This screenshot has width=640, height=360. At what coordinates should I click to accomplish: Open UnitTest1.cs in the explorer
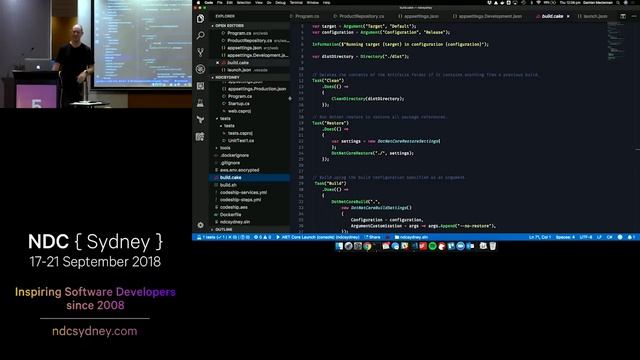241,140
